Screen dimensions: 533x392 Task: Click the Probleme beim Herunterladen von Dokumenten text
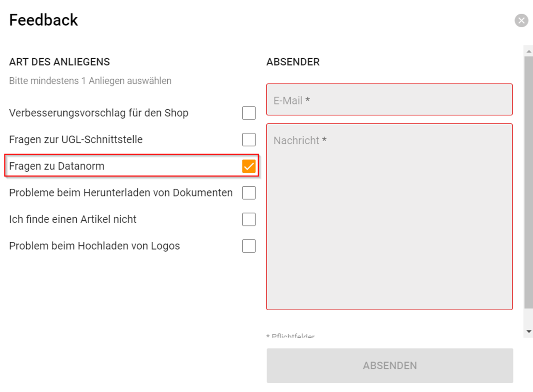[121, 193]
